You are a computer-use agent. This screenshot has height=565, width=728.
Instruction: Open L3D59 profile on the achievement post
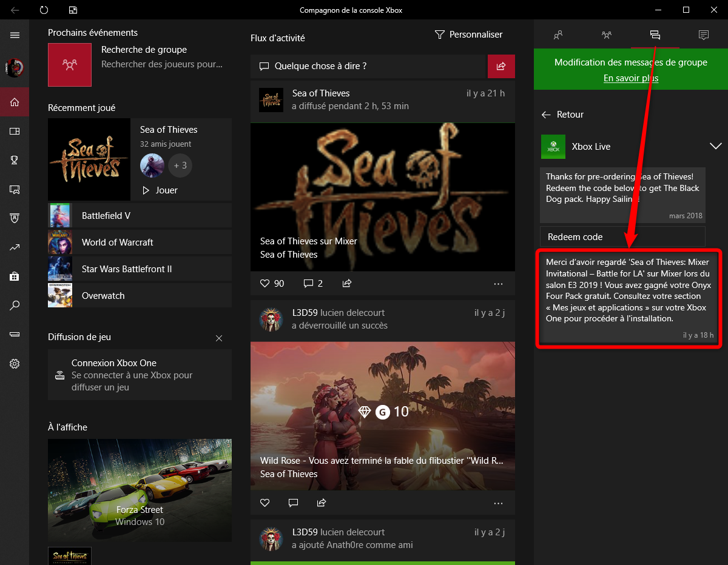271,319
